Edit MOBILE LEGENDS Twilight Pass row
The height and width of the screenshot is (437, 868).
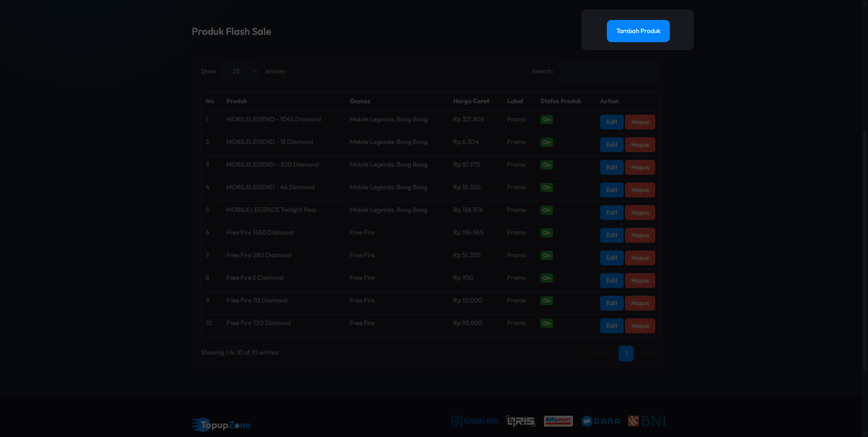(612, 212)
